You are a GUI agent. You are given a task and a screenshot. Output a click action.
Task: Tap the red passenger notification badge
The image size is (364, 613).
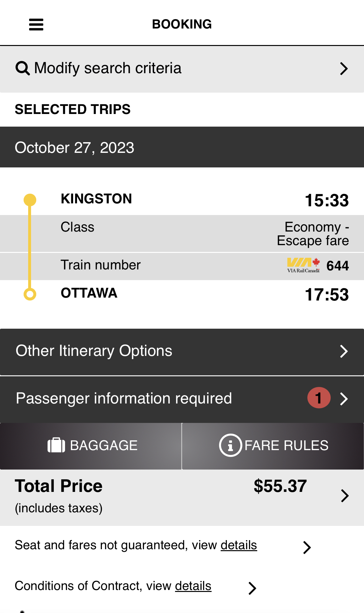(319, 398)
